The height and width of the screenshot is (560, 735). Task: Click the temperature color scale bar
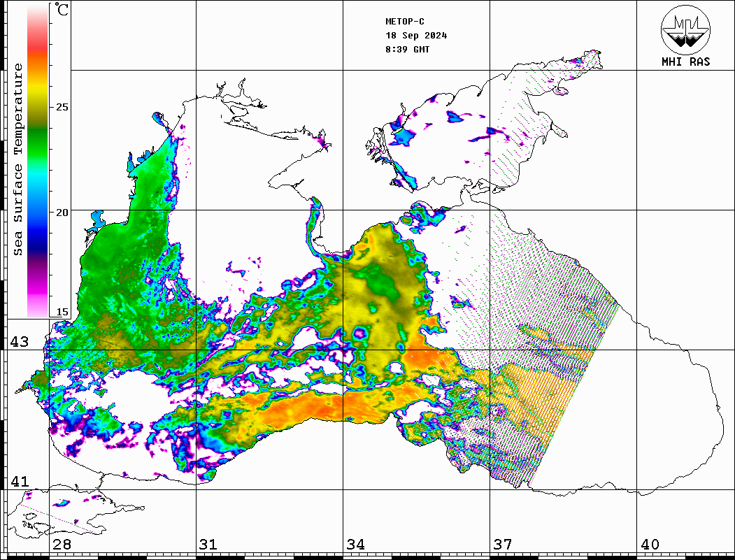tap(38, 161)
